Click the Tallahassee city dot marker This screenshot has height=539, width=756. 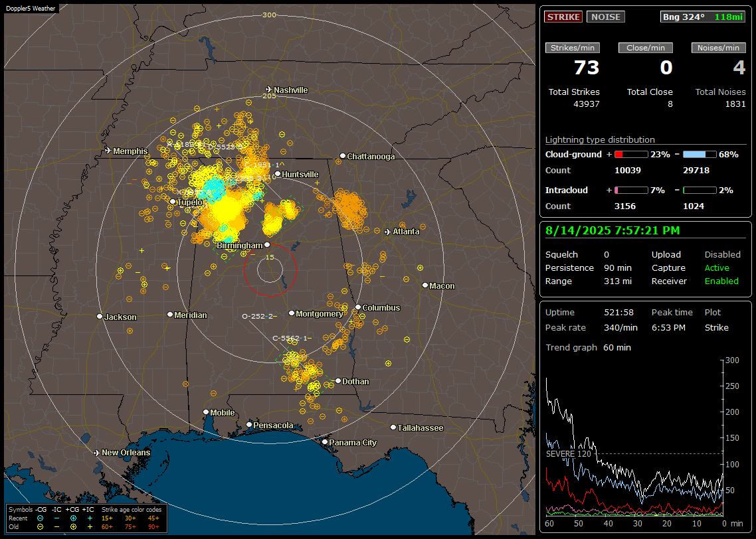pos(393,427)
